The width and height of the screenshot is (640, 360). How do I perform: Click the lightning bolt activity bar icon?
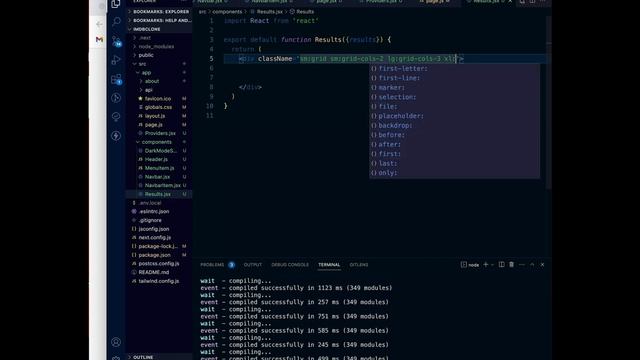pos(116,136)
